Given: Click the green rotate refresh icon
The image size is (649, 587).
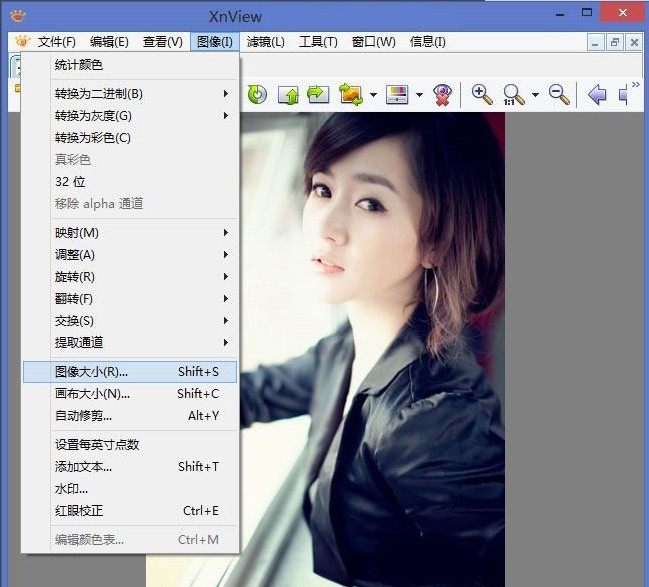Looking at the screenshot, I should pos(257,94).
